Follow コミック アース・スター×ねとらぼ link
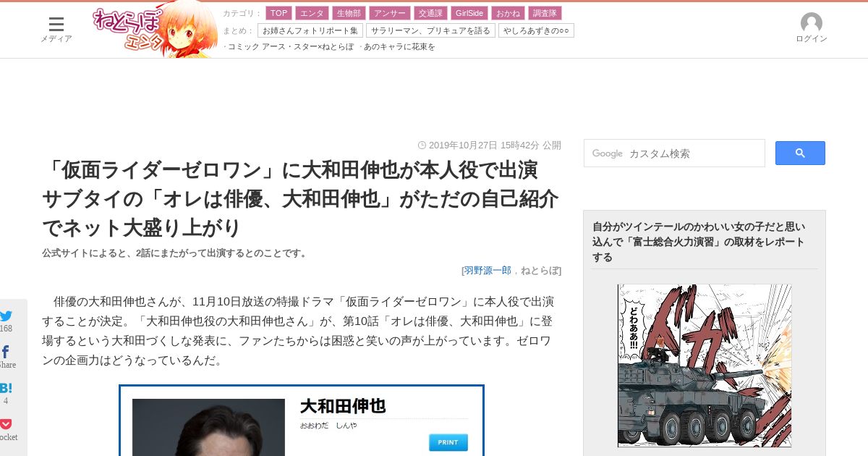Viewport: 868px width, 456px height. coord(289,46)
